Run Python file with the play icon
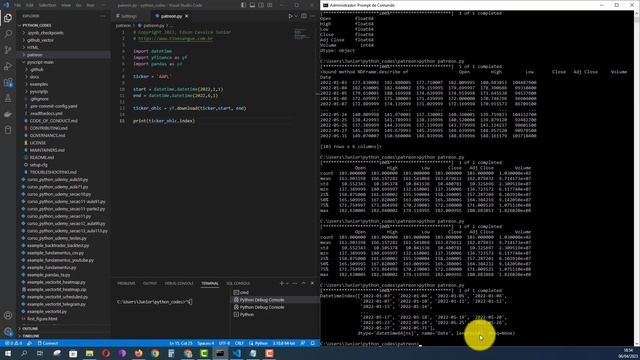This screenshot has height=360, width=640. [290, 16]
